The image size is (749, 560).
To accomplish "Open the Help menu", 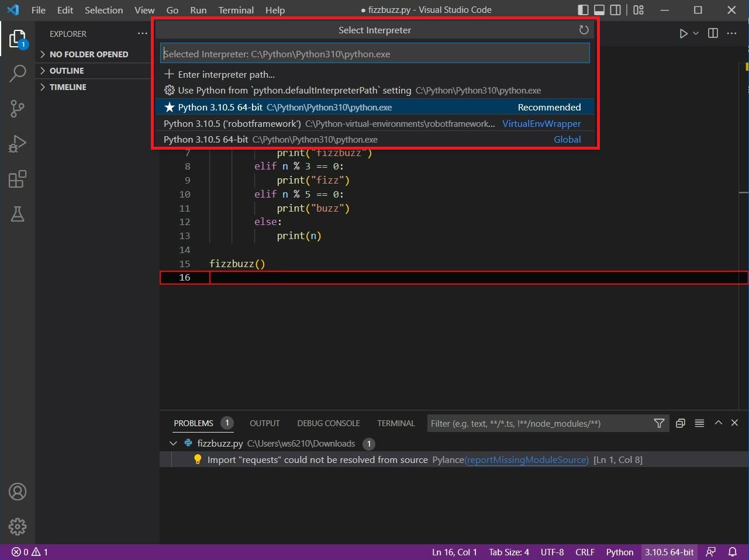I will pos(275,10).
